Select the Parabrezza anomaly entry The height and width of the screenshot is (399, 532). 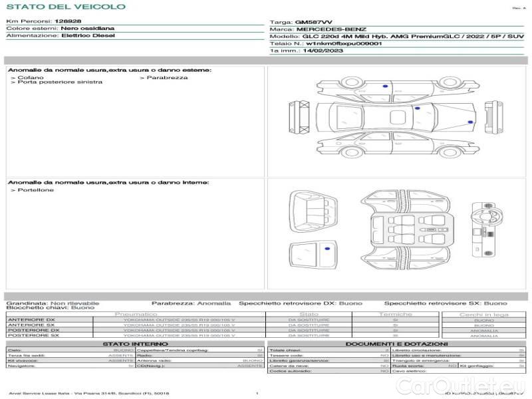coord(167,78)
